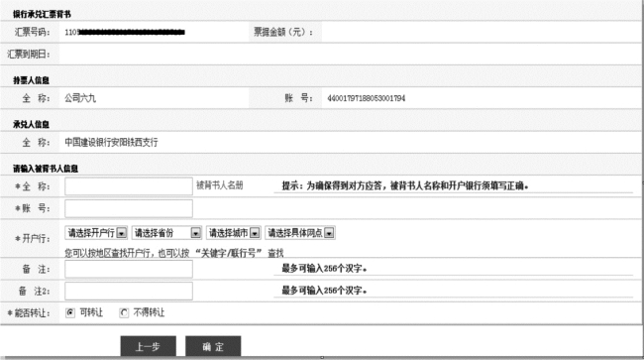Open the 请选择开户行 dropdown

[96, 233]
